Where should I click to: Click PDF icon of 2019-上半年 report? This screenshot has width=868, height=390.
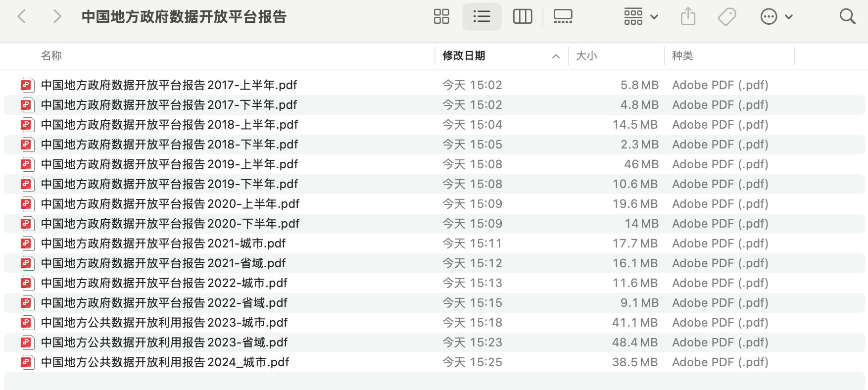[x=27, y=164]
